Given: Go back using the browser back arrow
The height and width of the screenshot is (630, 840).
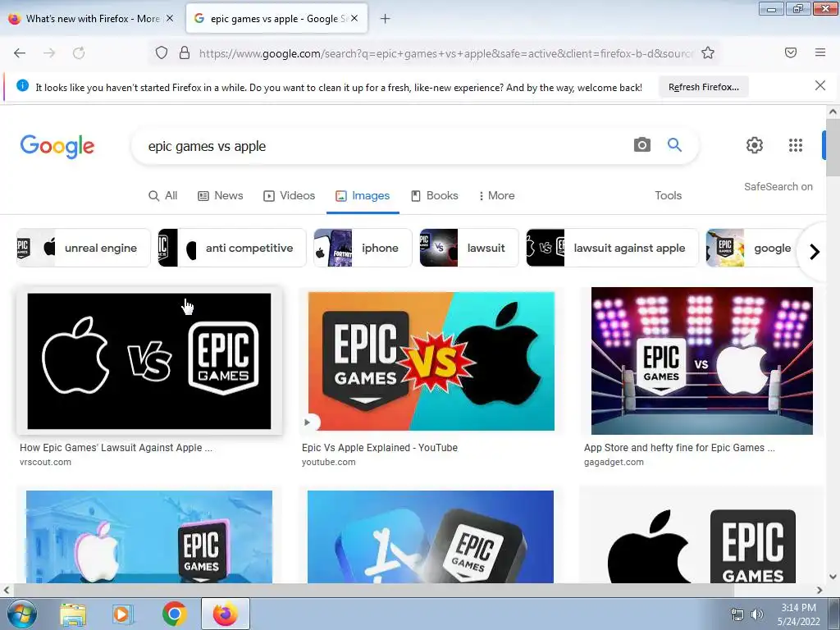Looking at the screenshot, I should (x=20, y=52).
